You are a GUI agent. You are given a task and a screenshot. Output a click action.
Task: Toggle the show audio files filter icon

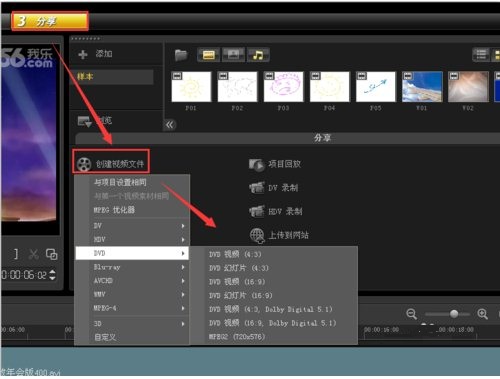(258, 55)
